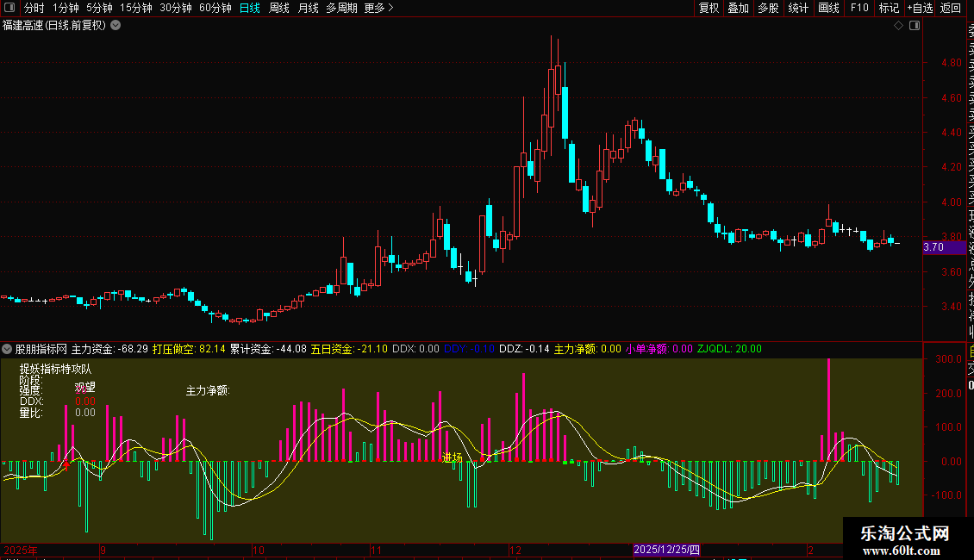Screen dimensions: 974x560
Task: Click the diamond marker icon above the chart
Action: tap(898, 26)
